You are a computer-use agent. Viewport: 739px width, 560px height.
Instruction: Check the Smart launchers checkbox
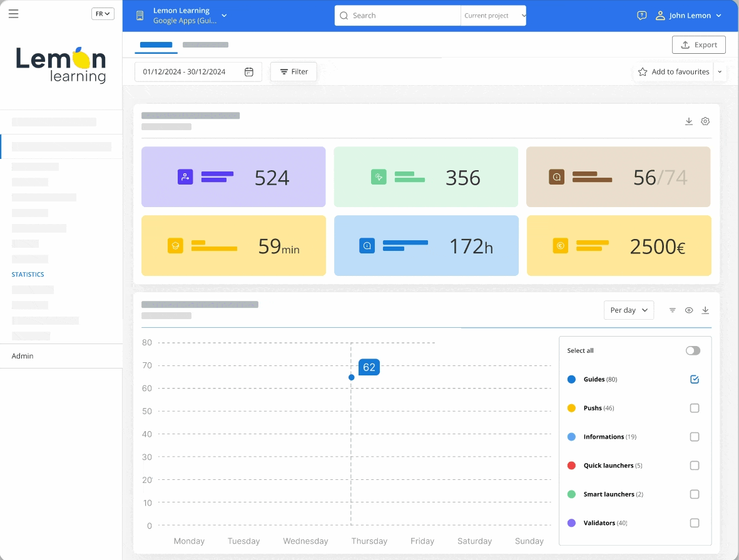[694, 494]
